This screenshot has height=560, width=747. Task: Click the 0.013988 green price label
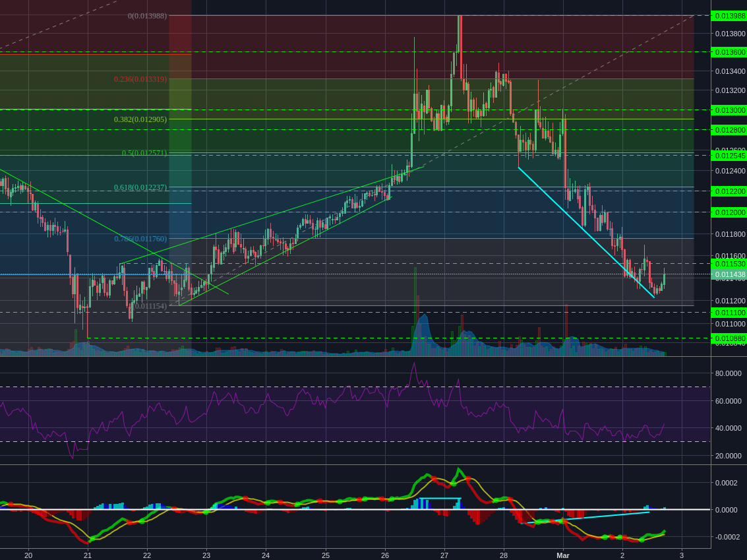click(x=729, y=16)
